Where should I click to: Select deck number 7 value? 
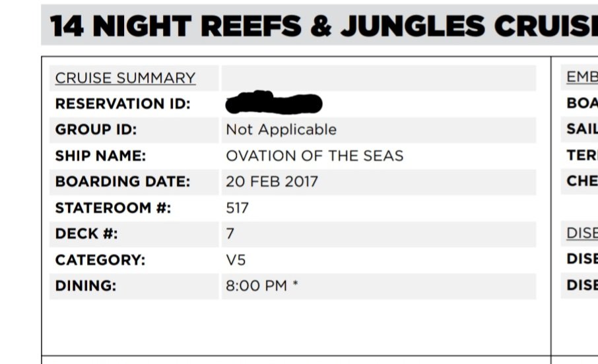tap(230, 233)
